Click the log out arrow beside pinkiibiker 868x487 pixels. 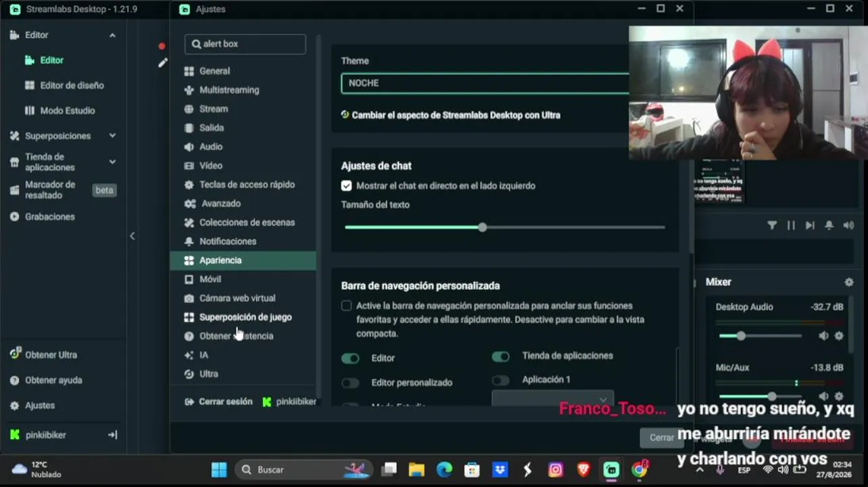click(x=112, y=435)
